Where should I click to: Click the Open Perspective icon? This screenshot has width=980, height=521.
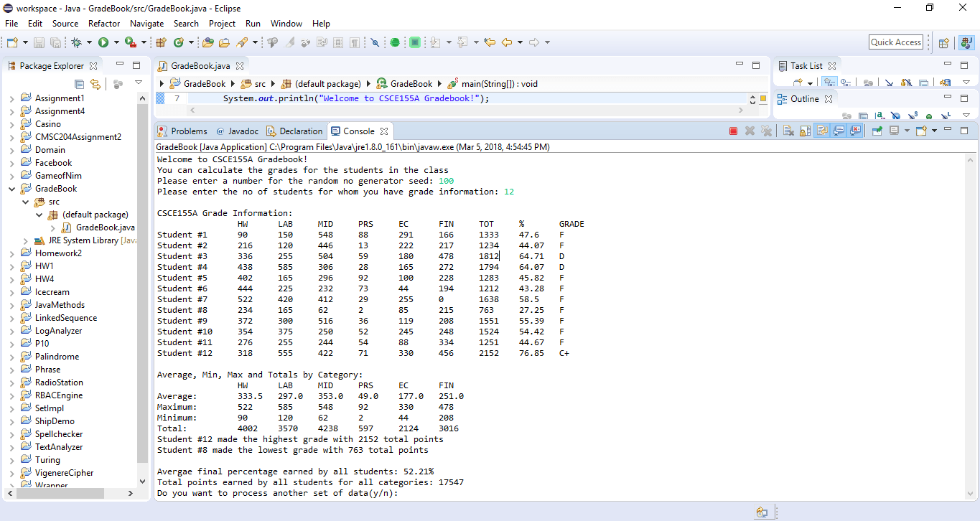tap(944, 42)
